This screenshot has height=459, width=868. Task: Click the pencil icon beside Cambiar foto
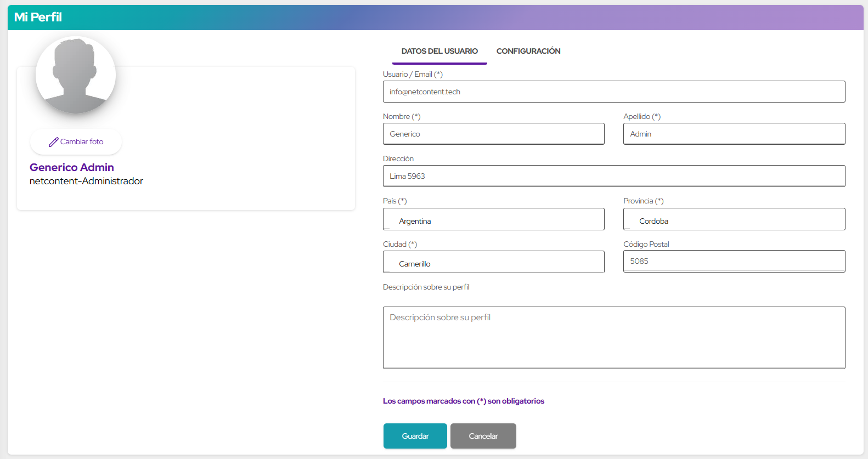click(x=53, y=142)
